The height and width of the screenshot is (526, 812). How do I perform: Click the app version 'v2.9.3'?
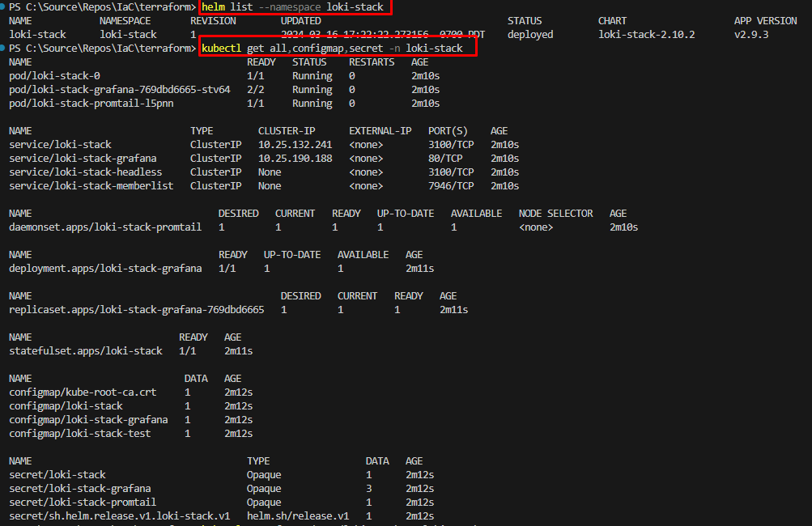coord(751,35)
